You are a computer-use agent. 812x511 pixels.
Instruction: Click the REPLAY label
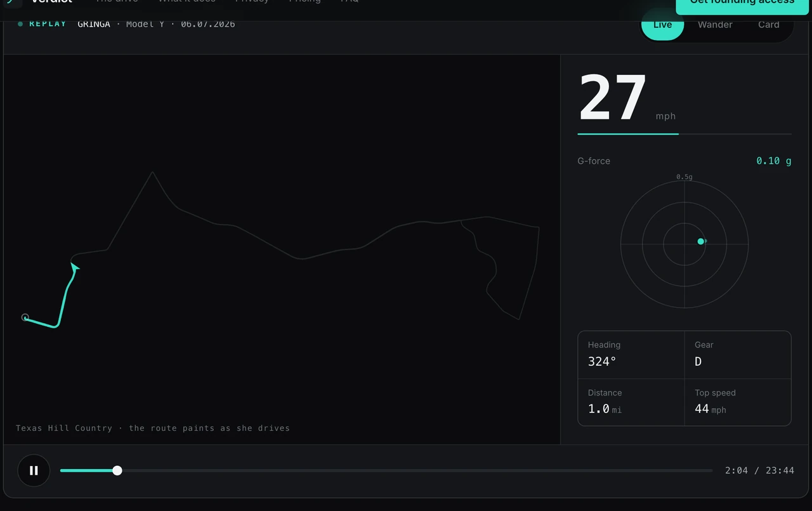click(x=48, y=24)
